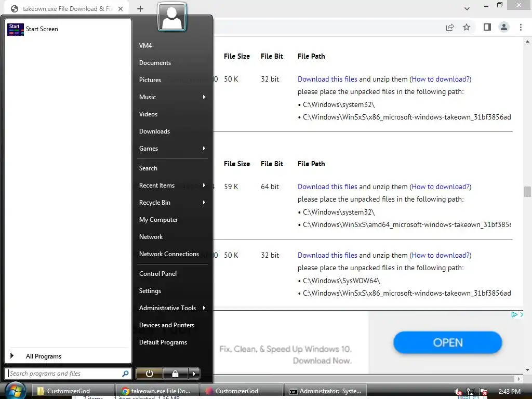This screenshot has width=532, height=399.
Task: Select the takeown.exe File Download tab
Action: coord(67,9)
